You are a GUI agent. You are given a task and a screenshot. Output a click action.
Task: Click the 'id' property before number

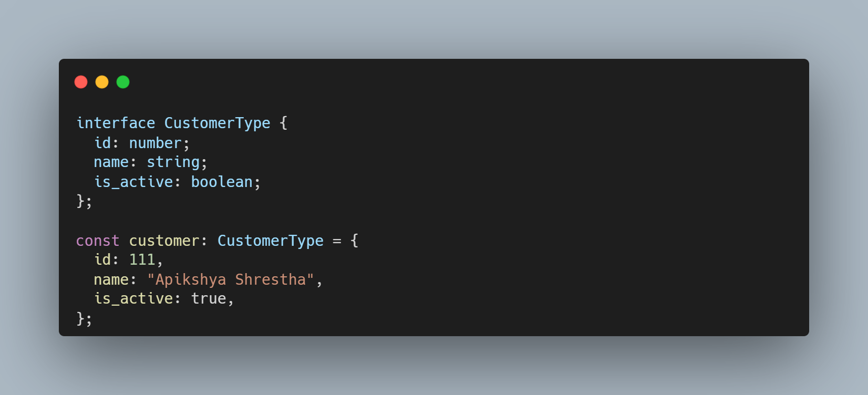[102, 143]
